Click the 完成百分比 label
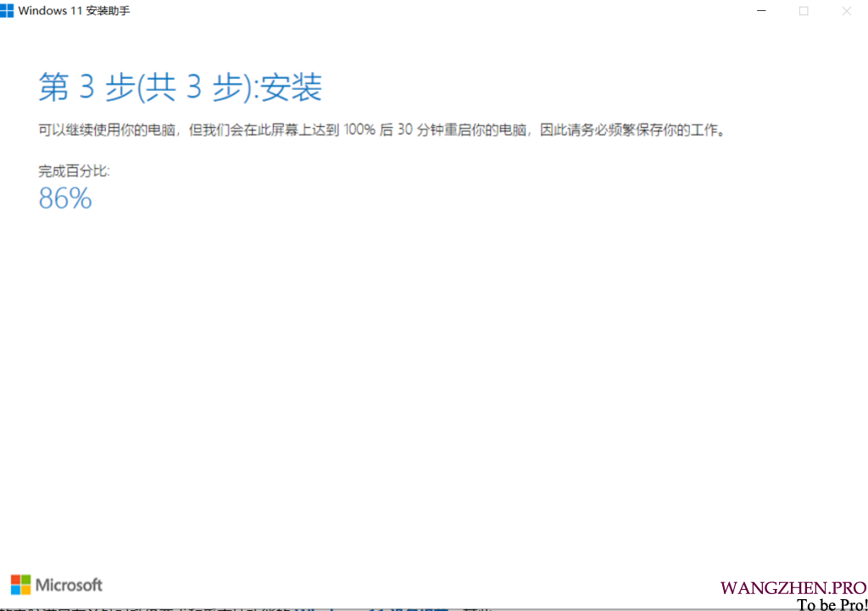Screen dimensions: 868x611 pyautogui.click(x=74, y=171)
